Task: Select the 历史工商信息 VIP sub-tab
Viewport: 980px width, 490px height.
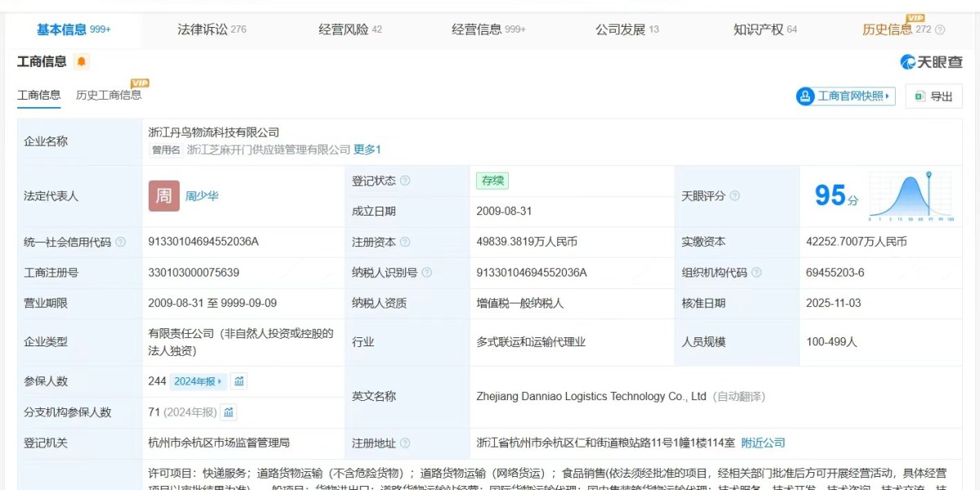Action: click(x=109, y=95)
